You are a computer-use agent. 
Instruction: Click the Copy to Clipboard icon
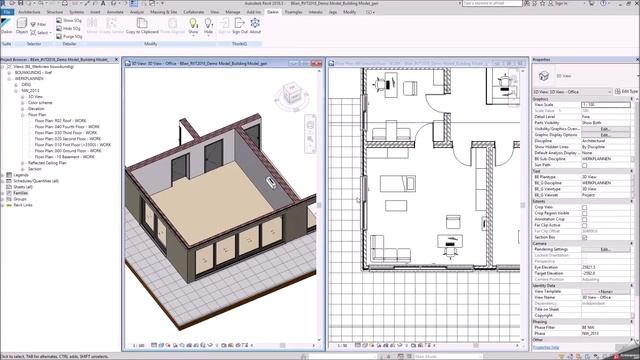[142, 23]
